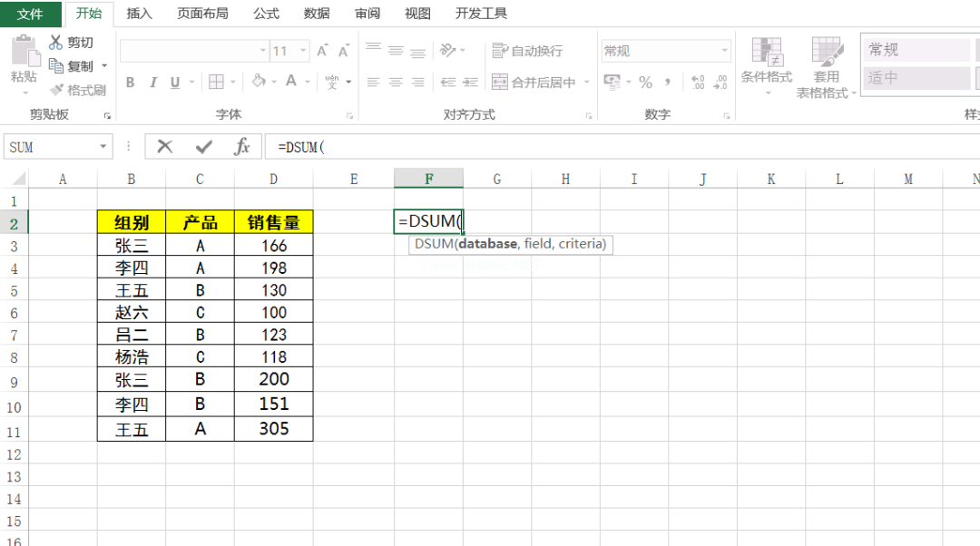
Task: Click the cut (剪切) scissors icon
Action: coord(56,43)
